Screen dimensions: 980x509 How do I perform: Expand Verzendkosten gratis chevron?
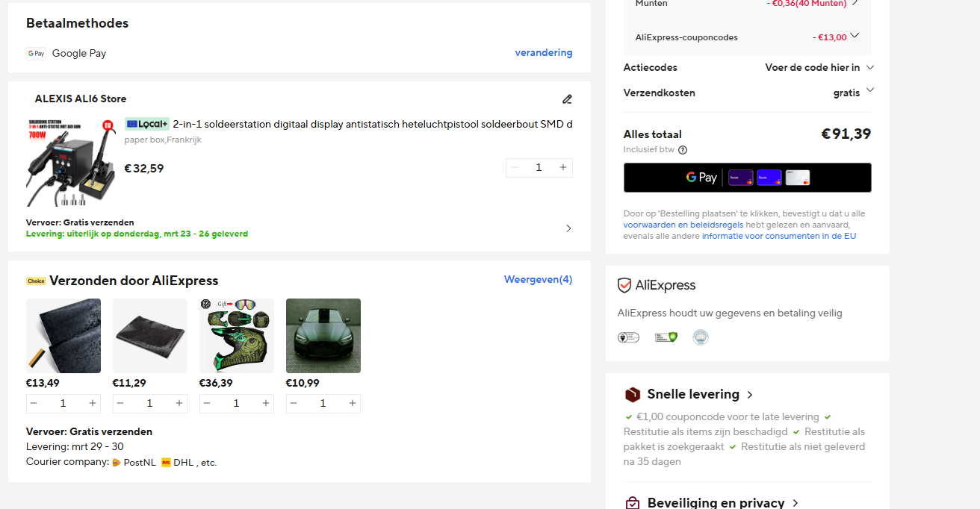point(870,91)
